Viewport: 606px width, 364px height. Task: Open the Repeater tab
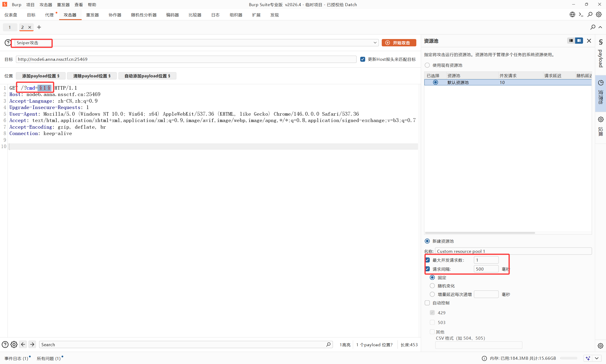pos(92,15)
